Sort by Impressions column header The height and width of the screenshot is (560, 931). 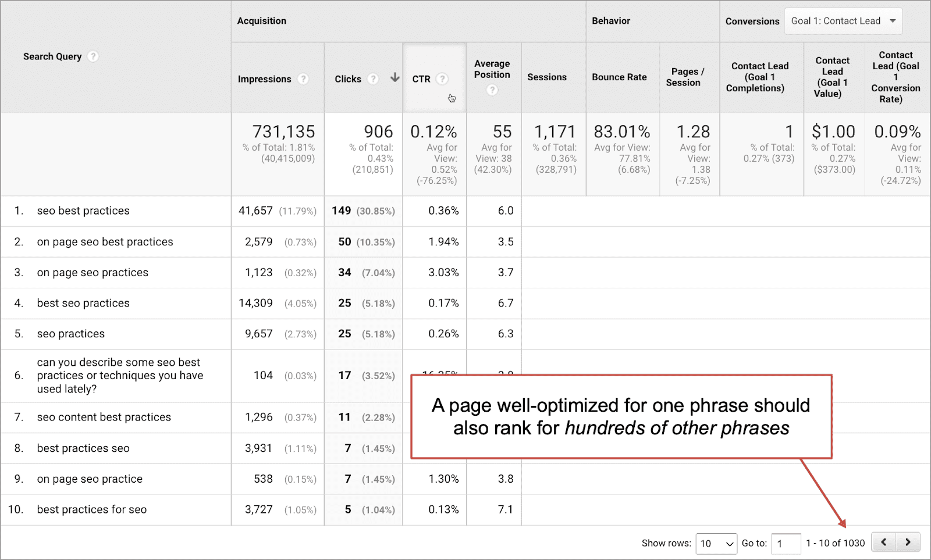click(x=264, y=79)
